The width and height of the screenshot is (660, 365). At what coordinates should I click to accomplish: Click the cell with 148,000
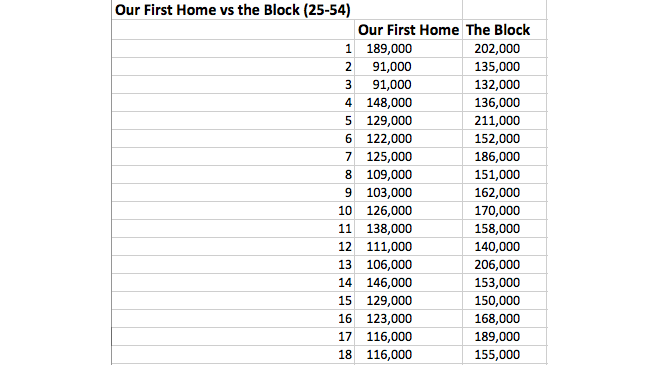408,103
